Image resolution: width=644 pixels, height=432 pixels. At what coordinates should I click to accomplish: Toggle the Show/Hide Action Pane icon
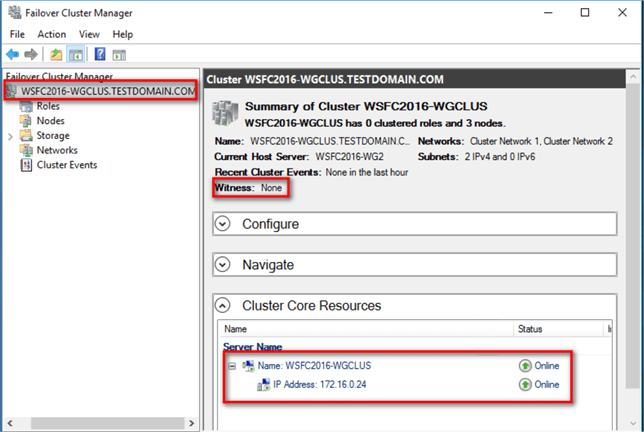[119, 55]
